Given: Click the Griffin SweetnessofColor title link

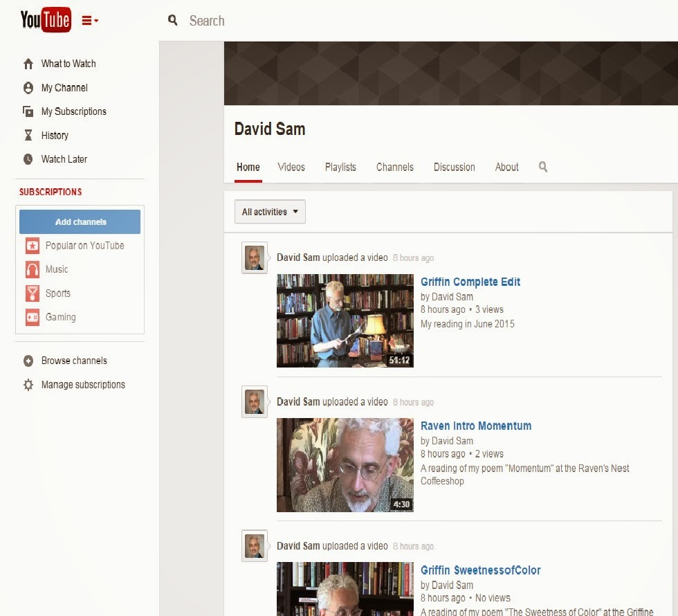Looking at the screenshot, I should (480, 570).
